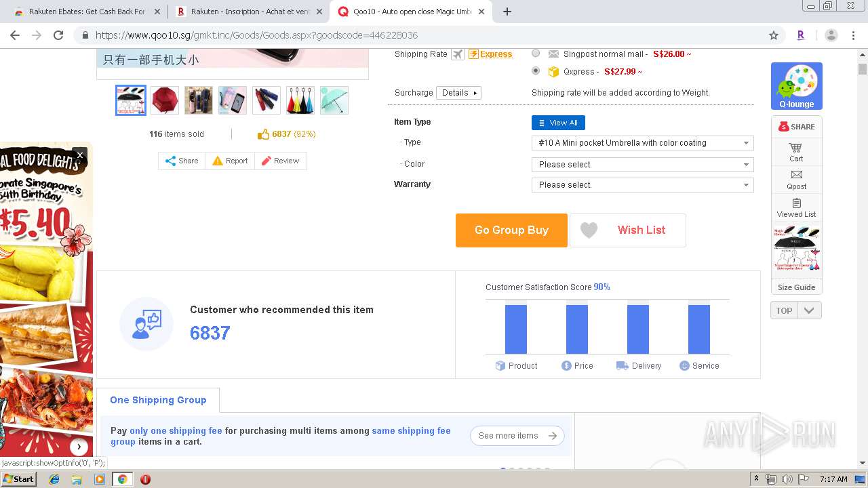Viewport: 868px width, 488px height.
Task: Select the mint green umbrella thumbnail
Action: [334, 100]
